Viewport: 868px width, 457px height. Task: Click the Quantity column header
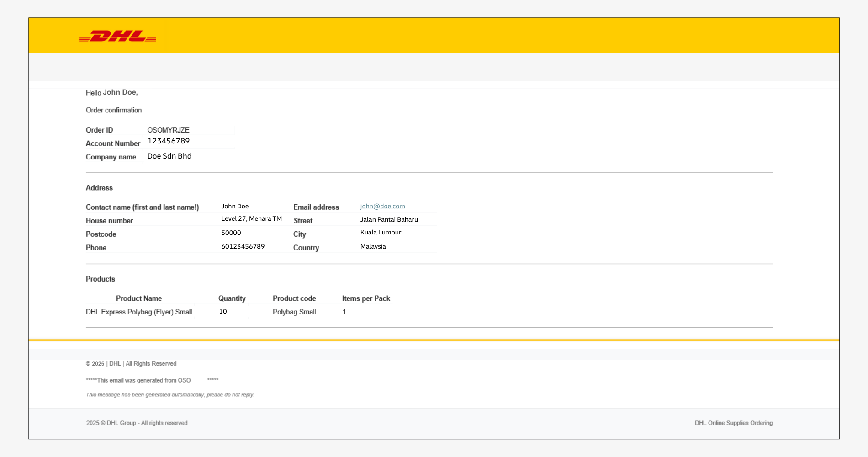232,298
